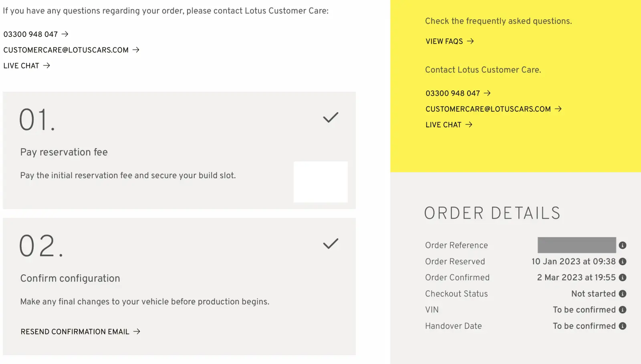Click info icon beside Order Reference
This screenshot has width=641, height=364.
click(622, 245)
